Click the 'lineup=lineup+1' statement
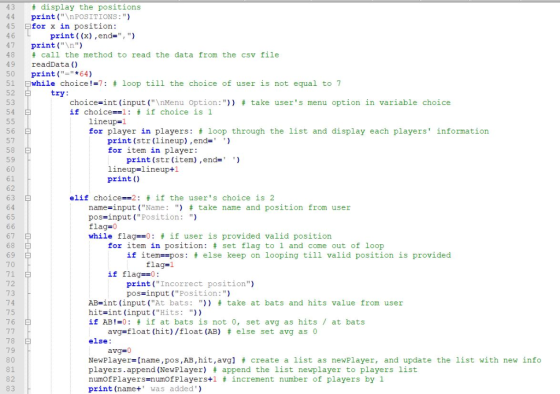Image resolution: width=560 pixels, height=394 pixels. (x=143, y=169)
